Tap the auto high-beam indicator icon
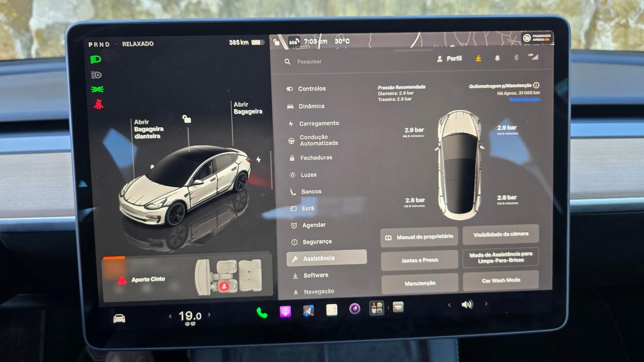644x362 pixels. [x=97, y=75]
